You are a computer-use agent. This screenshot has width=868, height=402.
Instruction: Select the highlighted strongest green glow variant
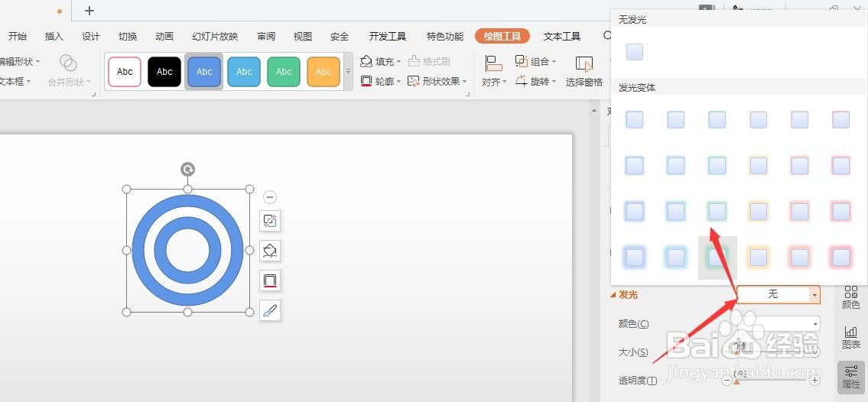[x=717, y=257]
